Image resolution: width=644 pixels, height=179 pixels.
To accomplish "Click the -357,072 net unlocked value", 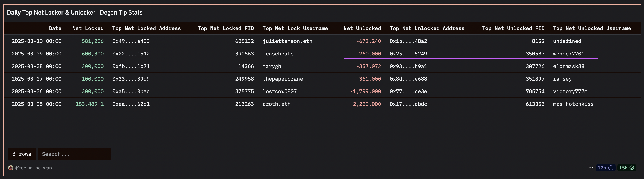I will click(369, 66).
